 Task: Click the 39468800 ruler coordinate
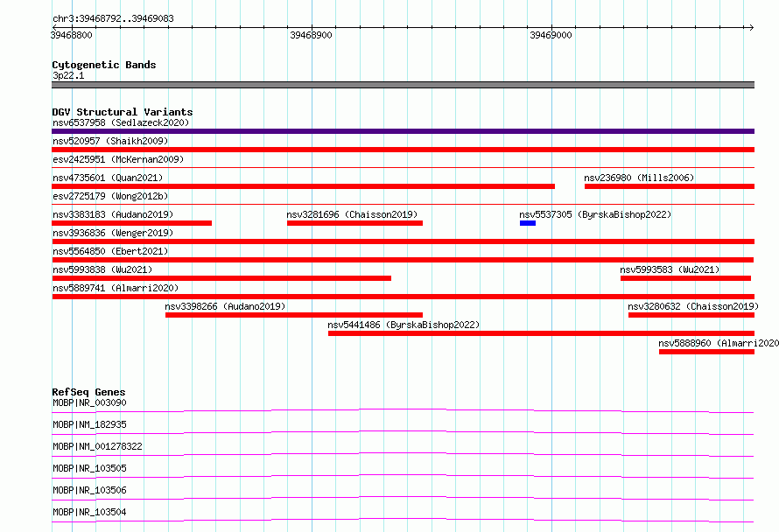pyautogui.click(x=72, y=35)
